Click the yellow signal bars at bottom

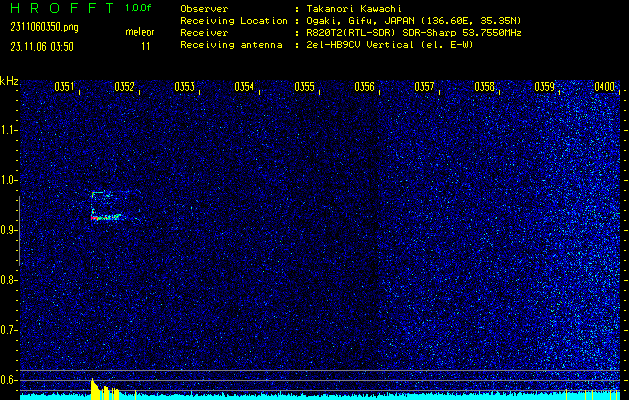pyautogui.click(x=103, y=391)
